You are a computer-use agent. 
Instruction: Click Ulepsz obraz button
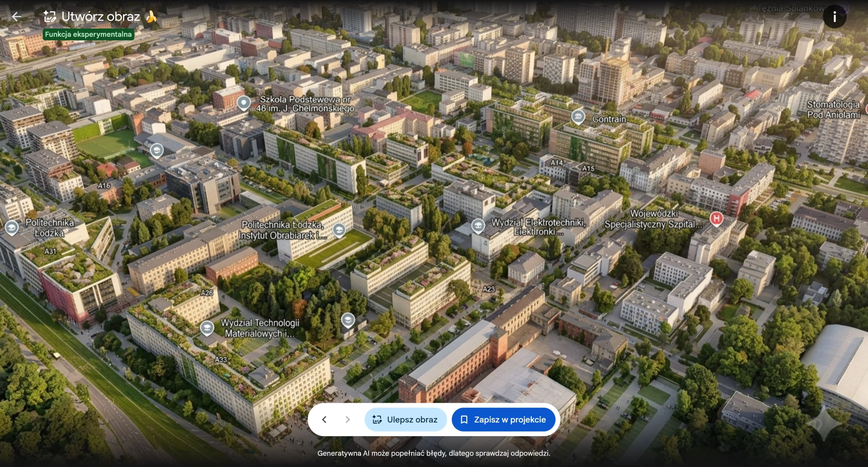click(405, 420)
